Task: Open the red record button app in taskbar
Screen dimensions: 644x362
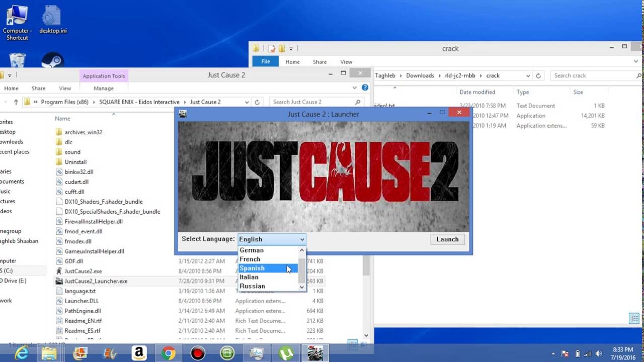Action: coord(198,353)
